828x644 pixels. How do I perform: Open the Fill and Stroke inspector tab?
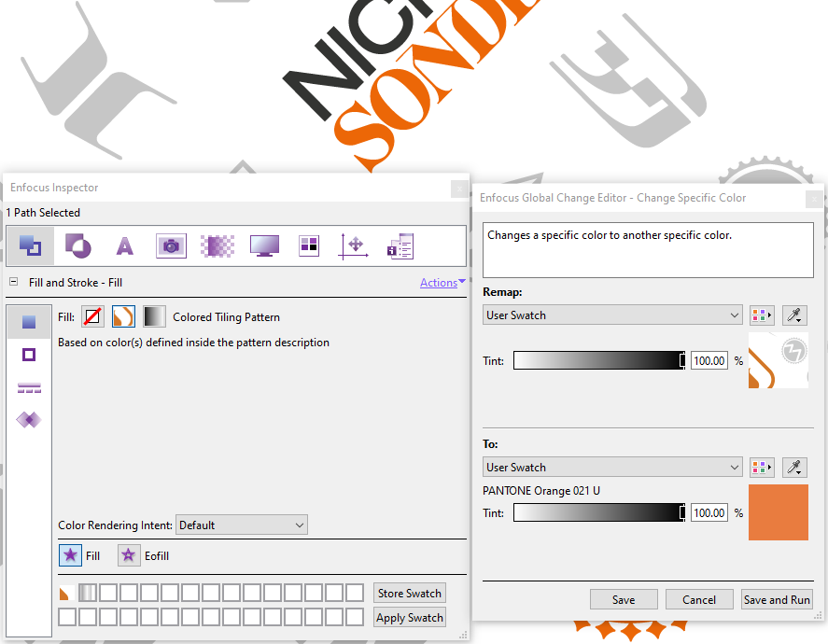tap(30, 246)
